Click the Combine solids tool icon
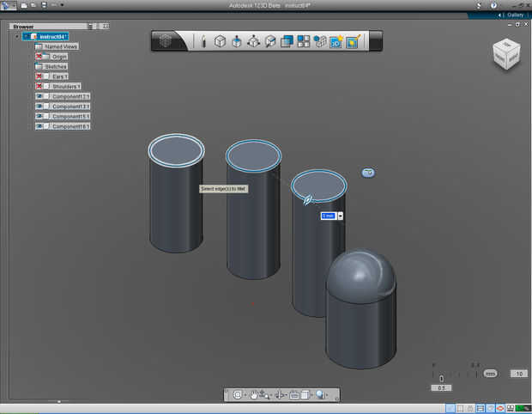Viewport: 532px width, 414px height. 287,40
